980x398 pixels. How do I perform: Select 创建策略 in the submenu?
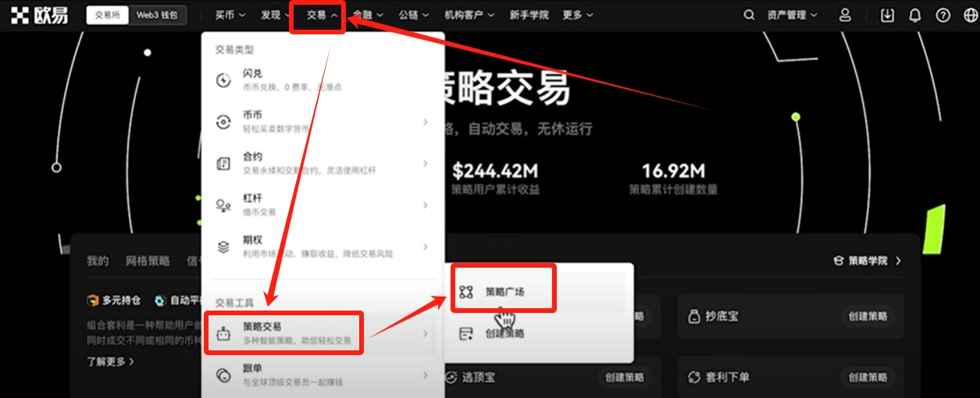tap(540, 334)
